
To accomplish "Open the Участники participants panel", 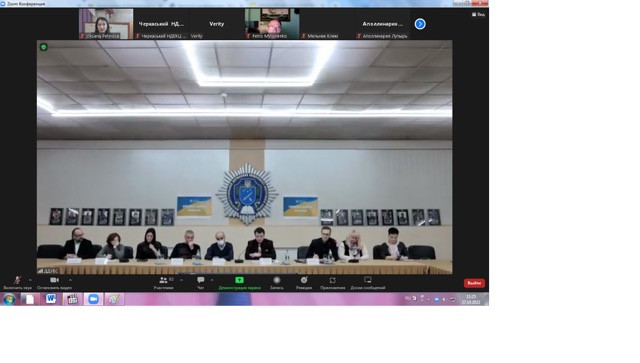I will [x=164, y=283].
